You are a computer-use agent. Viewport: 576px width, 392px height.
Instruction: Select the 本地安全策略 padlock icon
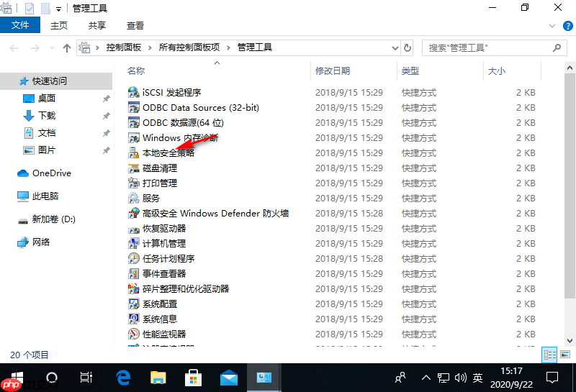click(x=133, y=152)
